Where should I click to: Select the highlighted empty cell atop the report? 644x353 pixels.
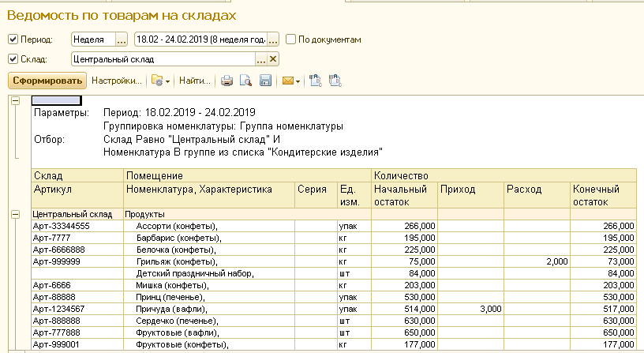point(56,100)
